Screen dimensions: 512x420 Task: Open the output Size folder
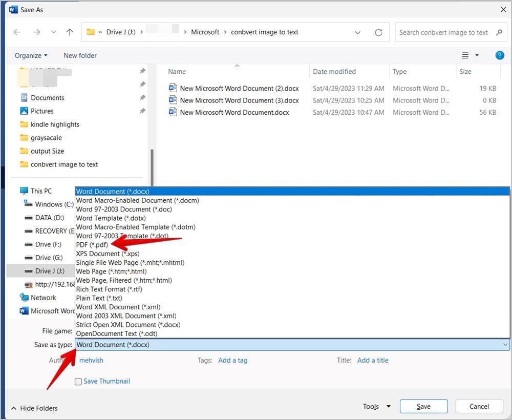click(47, 151)
